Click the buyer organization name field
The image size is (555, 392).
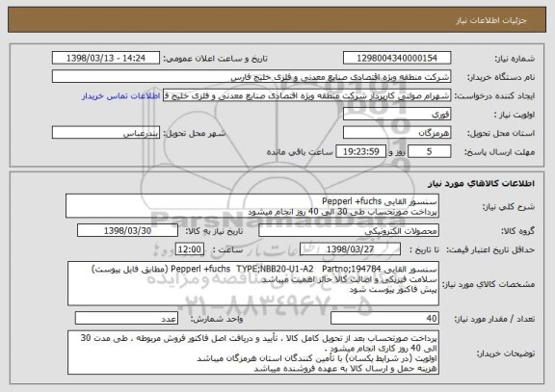(x=251, y=77)
